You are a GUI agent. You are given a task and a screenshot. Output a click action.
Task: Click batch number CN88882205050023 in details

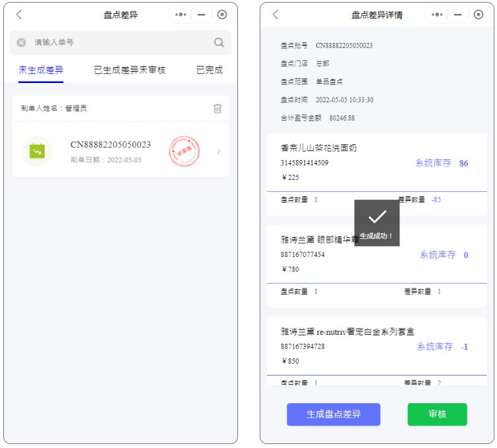pyautogui.click(x=344, y=45)
